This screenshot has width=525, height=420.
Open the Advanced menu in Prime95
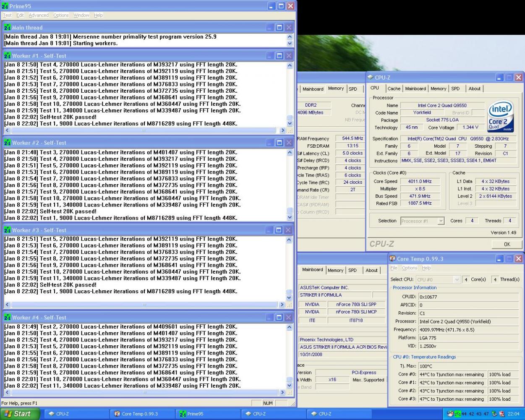[x=39, y=15]
